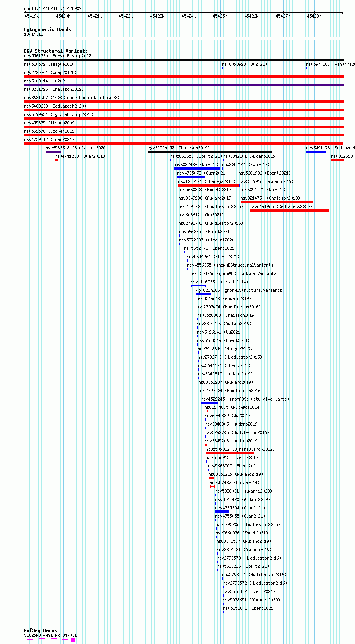Viewport: 355px width, 644px height.
Task: Click SLC25A30-AS1|NR_047031 gene label
Action: [x=50, y=636]
